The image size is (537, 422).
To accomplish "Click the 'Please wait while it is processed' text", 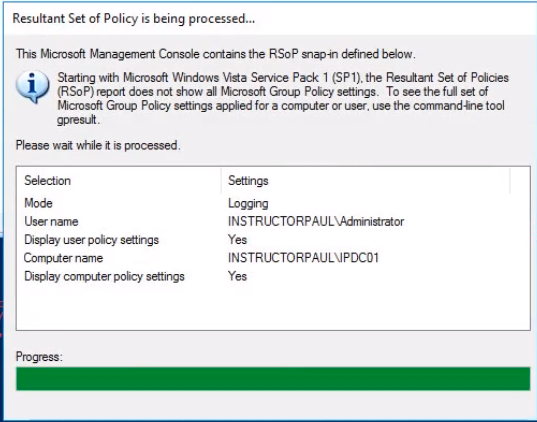I will pyautogui.click(x=98, y=145).
